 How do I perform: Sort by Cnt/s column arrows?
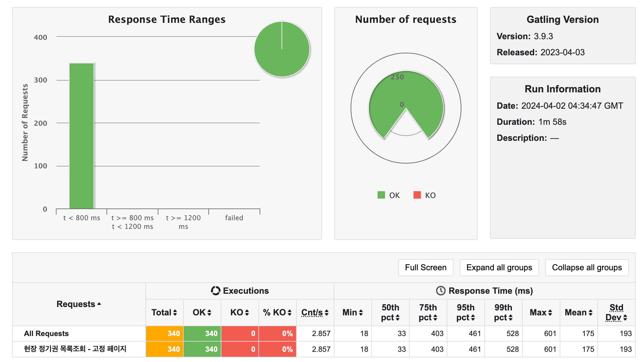[x=327, y=313]
